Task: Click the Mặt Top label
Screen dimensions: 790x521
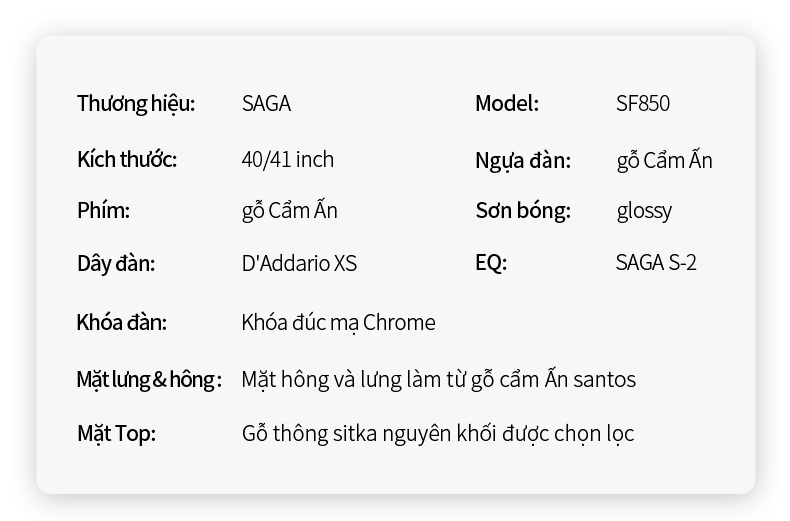Action: 116,434
